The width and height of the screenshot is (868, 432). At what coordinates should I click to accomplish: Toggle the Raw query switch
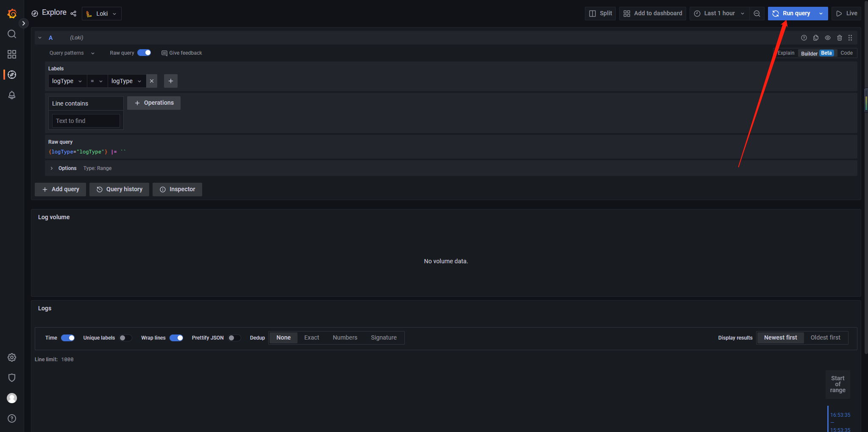[144, 53]
